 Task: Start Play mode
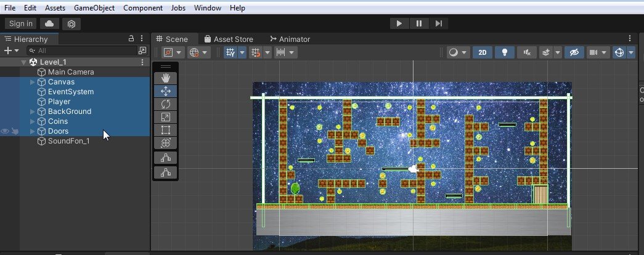coord(399,23)
